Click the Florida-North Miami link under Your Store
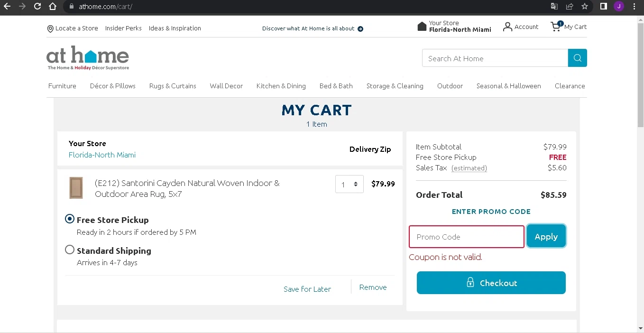Screen dimensions: 644x333 [x=102, y=155]
